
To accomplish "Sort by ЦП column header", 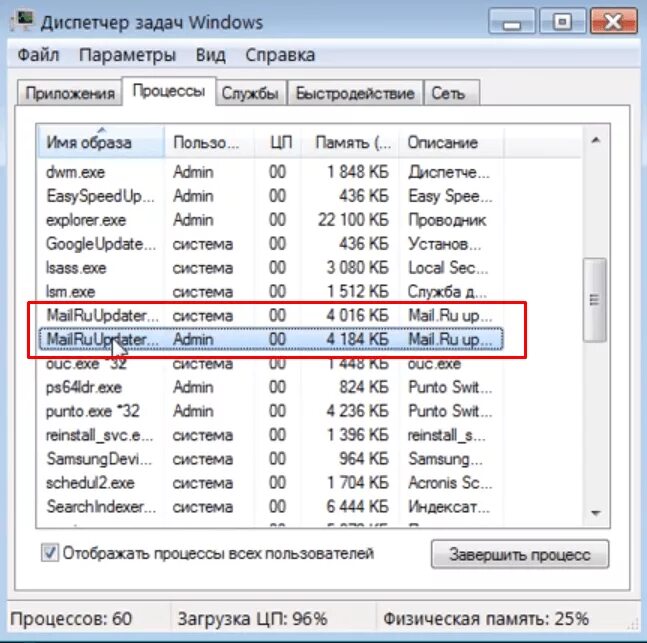I will pos(278,142).
